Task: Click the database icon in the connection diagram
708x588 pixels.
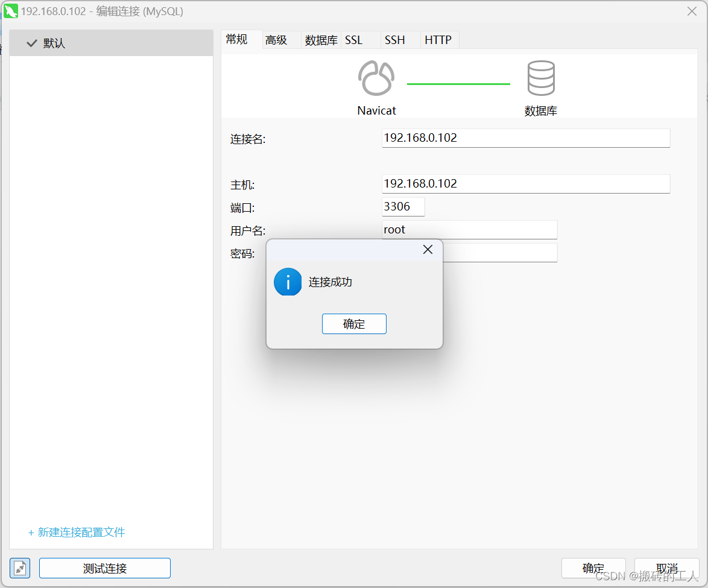Action: pyautogui.click(x=541, y=77)
